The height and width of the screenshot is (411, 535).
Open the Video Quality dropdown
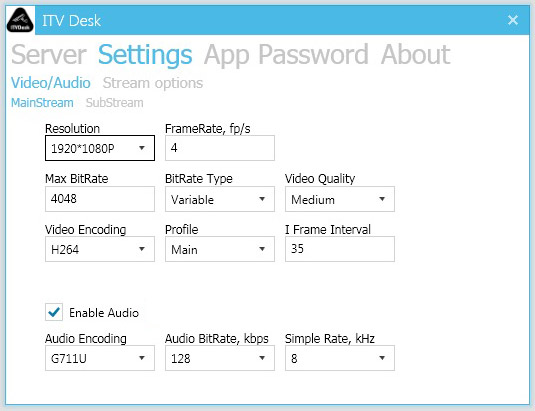click(x=340, y=199)
